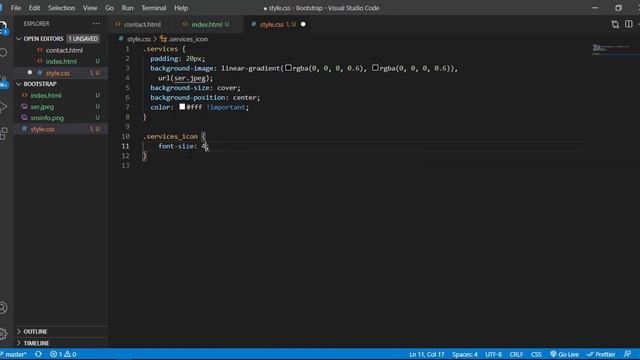
Task: Open the Run and Debug icon
Action: click(x=3, y=107)
